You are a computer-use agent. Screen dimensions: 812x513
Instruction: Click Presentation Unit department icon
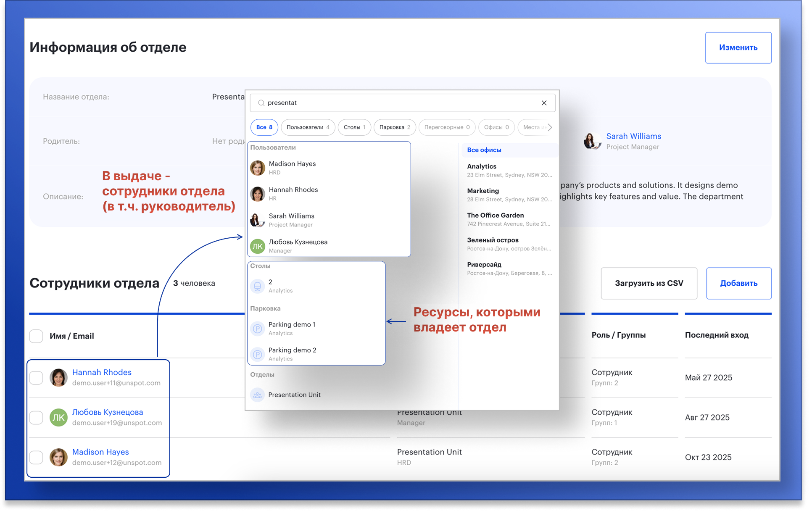(257, 395)
